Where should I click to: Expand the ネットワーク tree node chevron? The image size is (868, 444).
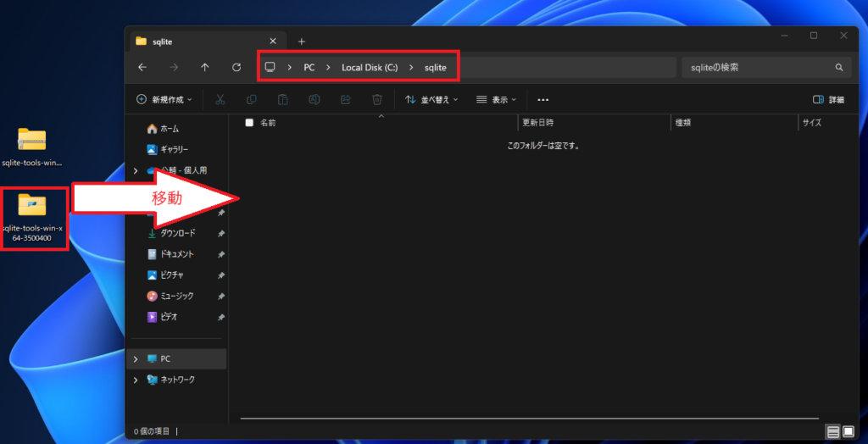pos(136,380)
